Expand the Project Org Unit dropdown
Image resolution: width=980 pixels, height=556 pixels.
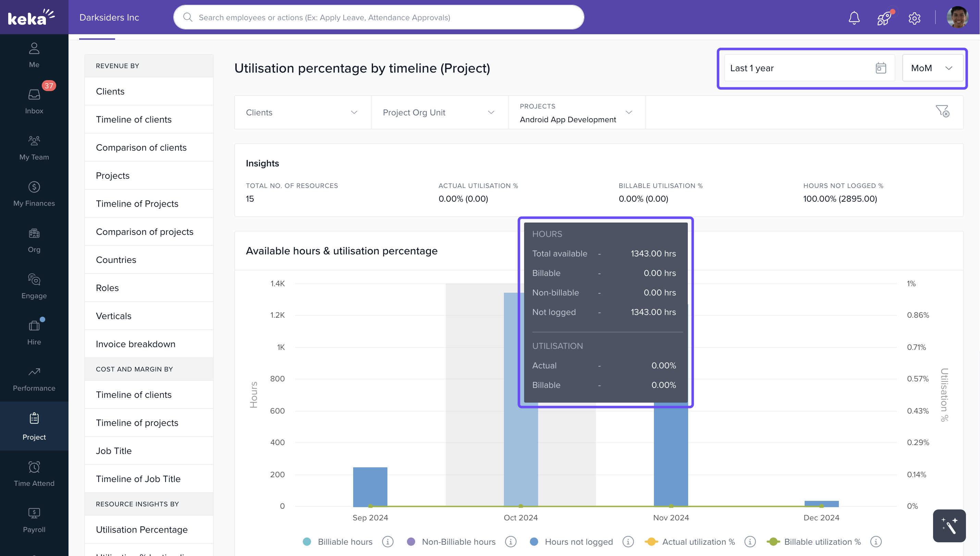coord(439,112)
